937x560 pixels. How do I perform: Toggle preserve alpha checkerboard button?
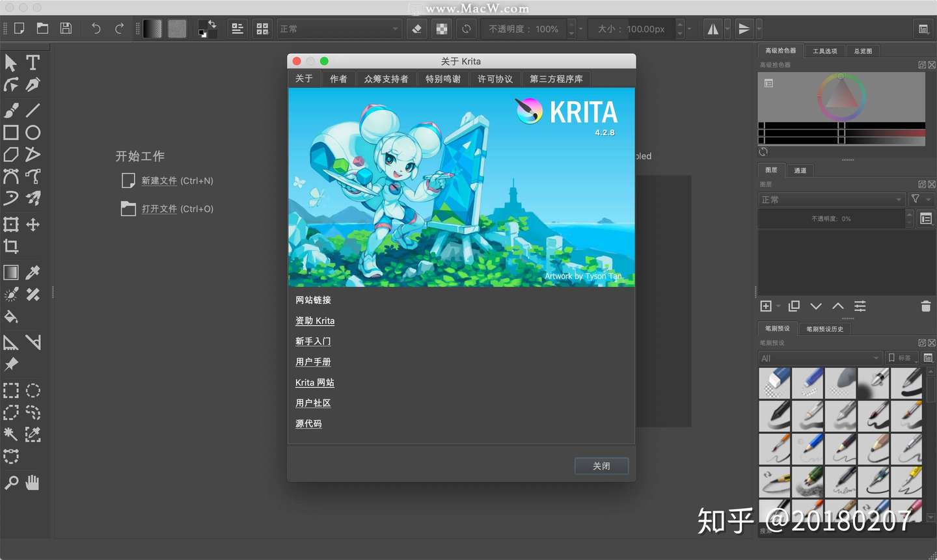pyautogui.click(x=442, y=29)
